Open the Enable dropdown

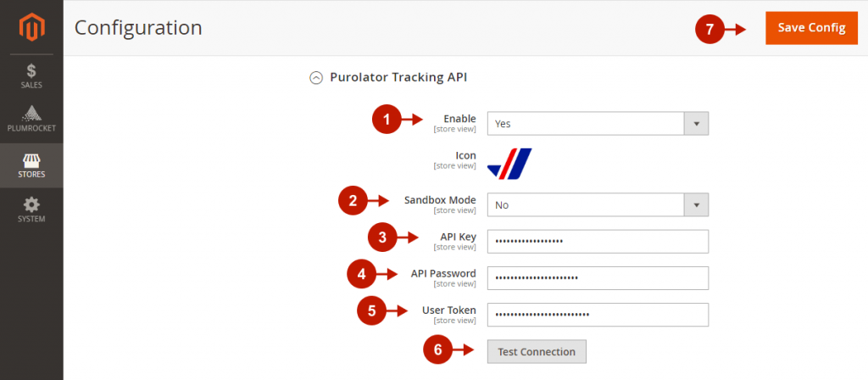pyautogui.click(x=587, y=124)
